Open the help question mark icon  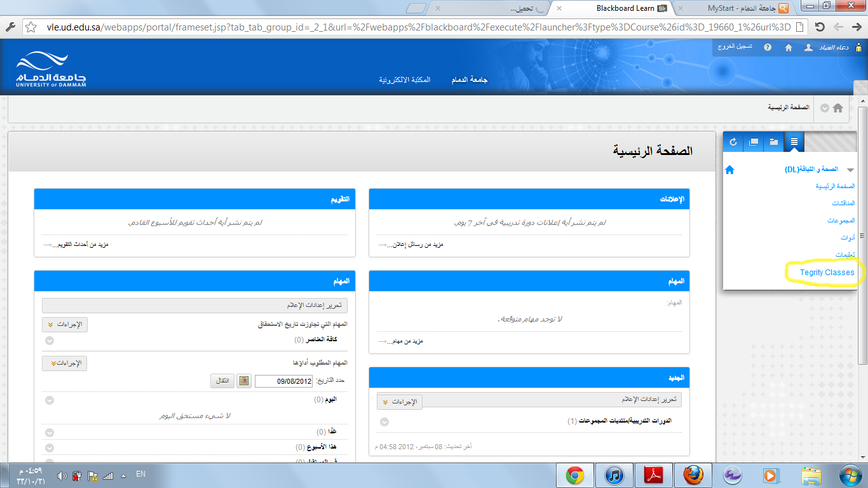point(768,48)
